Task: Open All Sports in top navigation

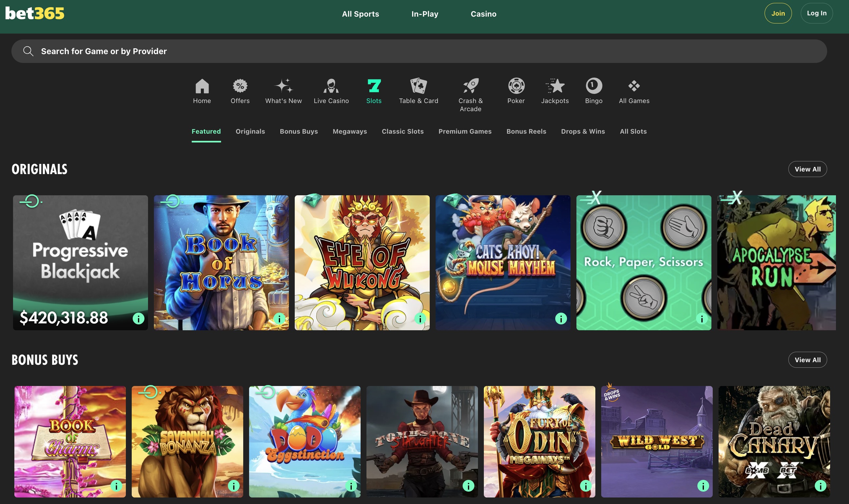Action: pos(361,14)
